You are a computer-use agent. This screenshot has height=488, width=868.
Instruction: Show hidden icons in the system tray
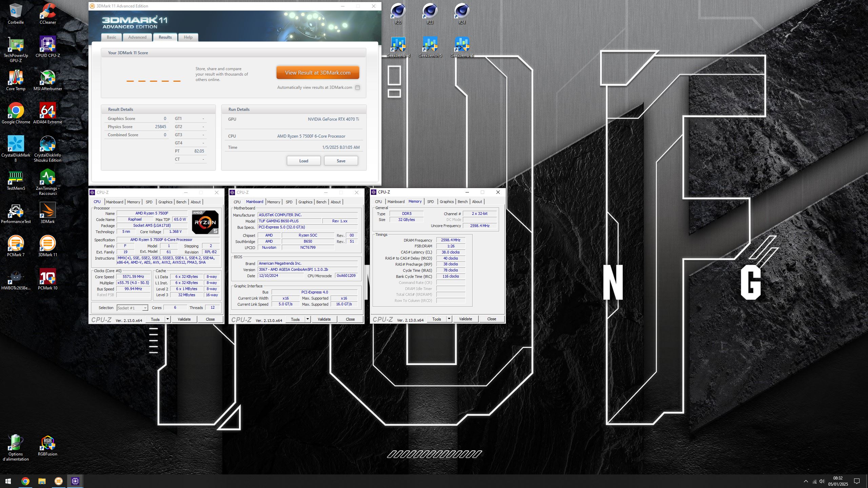[x=806, y=481]
